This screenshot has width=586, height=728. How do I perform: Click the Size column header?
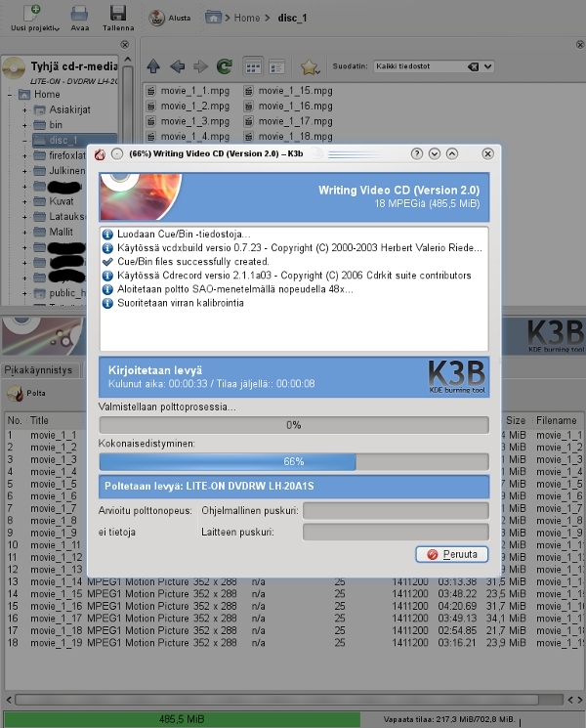[516, 420]
